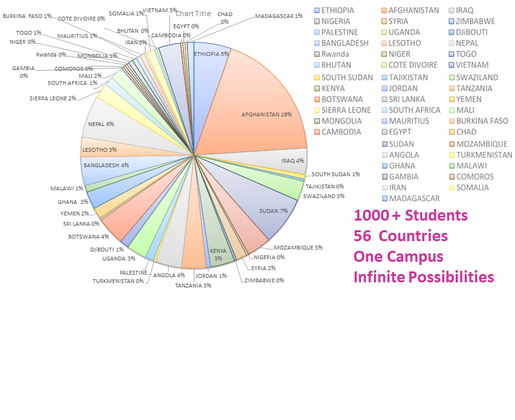
Task: Click the SRI LANKA legend entry text
Action: [x=407, y=100]
